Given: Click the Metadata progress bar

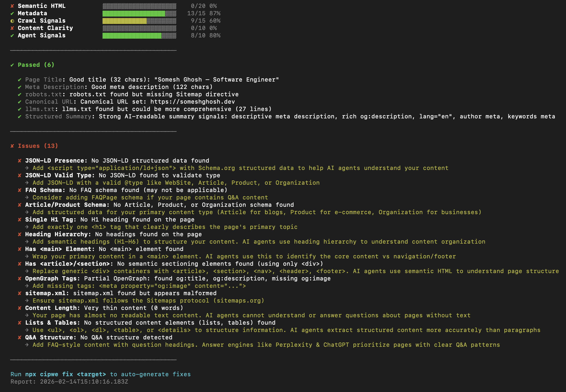Looking at the screenshot, I should tap(139, 13).
